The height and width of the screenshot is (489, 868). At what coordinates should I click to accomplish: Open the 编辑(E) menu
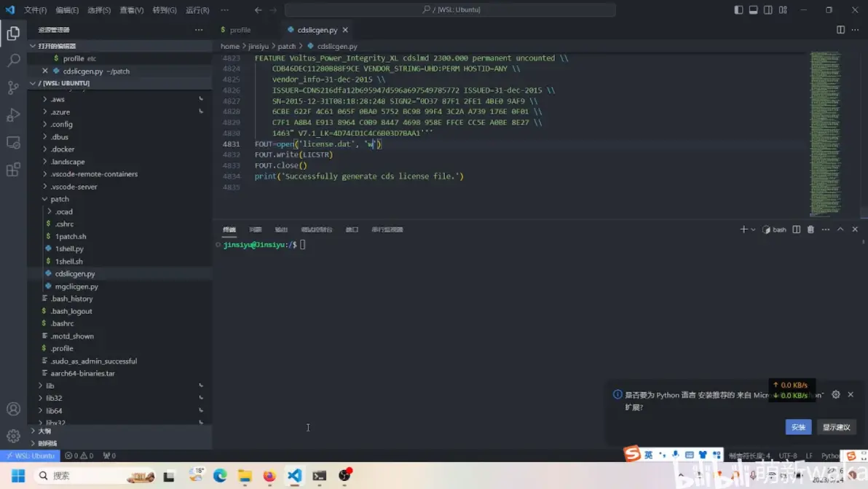pyautogui.click(x=67, y=10)
